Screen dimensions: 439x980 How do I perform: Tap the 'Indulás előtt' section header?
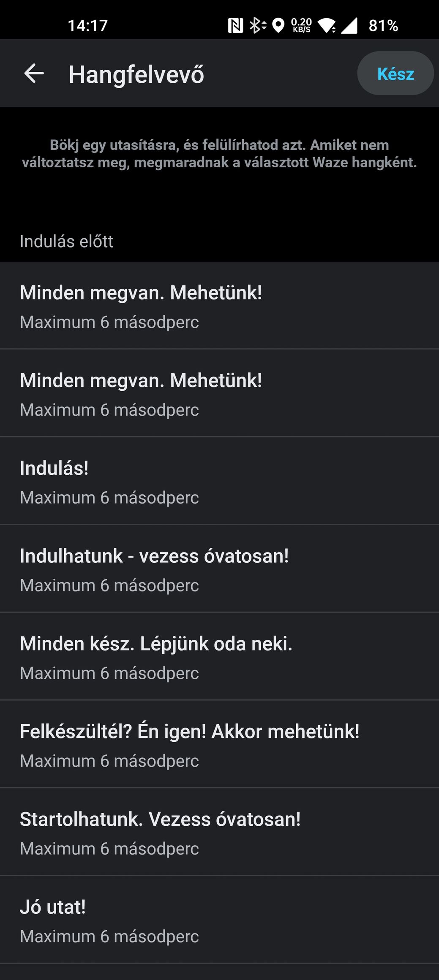point(66,242)
